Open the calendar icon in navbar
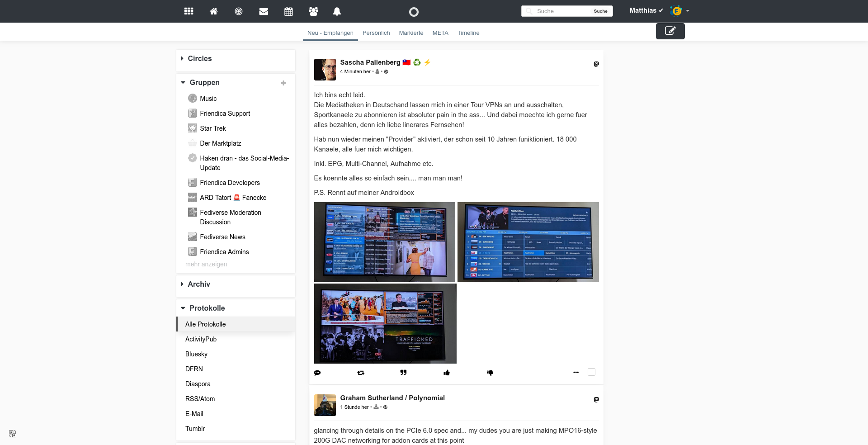The height and width of the screenshot is (445, 868). tap(288, 11)
